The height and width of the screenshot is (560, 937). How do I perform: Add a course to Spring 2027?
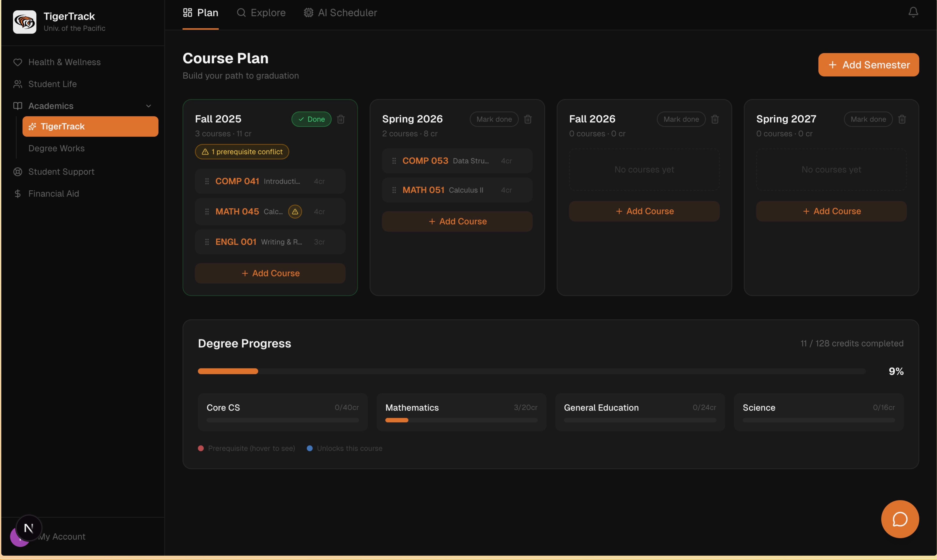pyautogui.click(x=831, y=211)
